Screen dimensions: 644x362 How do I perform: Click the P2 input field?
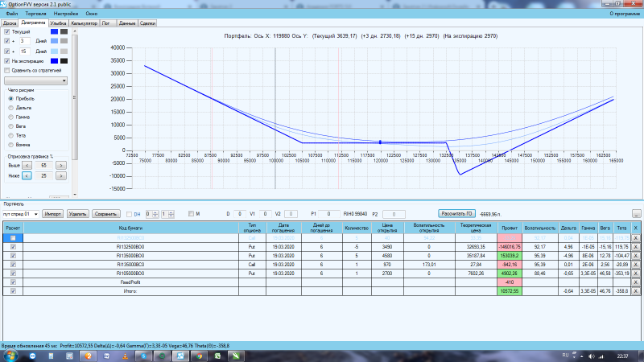(x=394, y=214)
